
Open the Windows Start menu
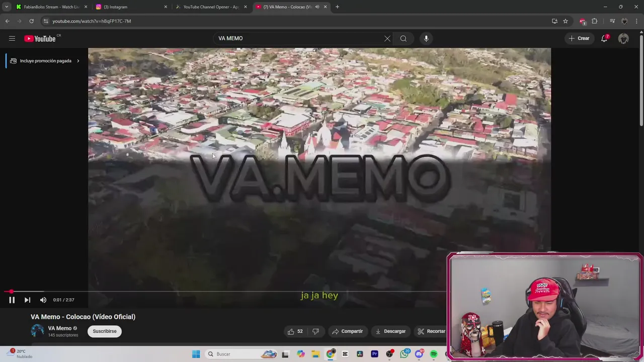(x=196, y=354)
